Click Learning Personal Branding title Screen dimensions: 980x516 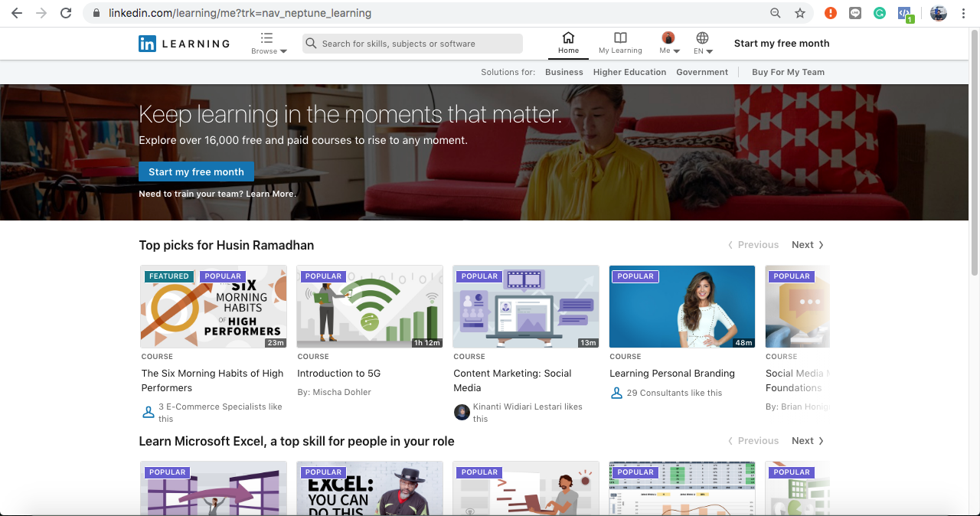(x=672, y=374)
